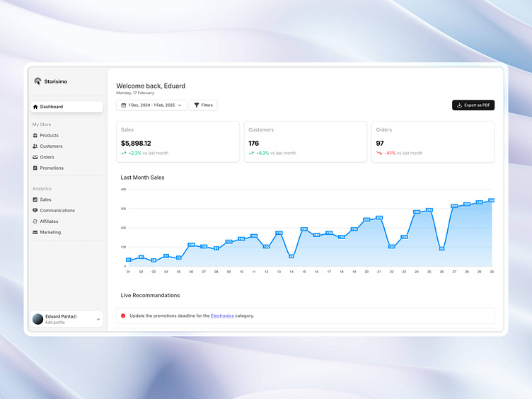This screenshot has height=399, width=532.
Task: Click the Sales summary card
Action: click(178, 141)
